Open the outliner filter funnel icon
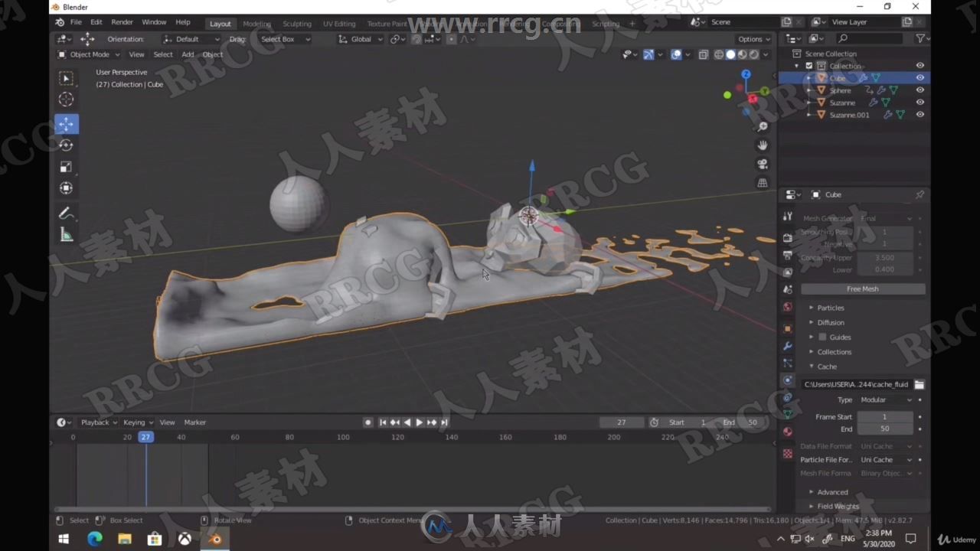 click(920, 38)
